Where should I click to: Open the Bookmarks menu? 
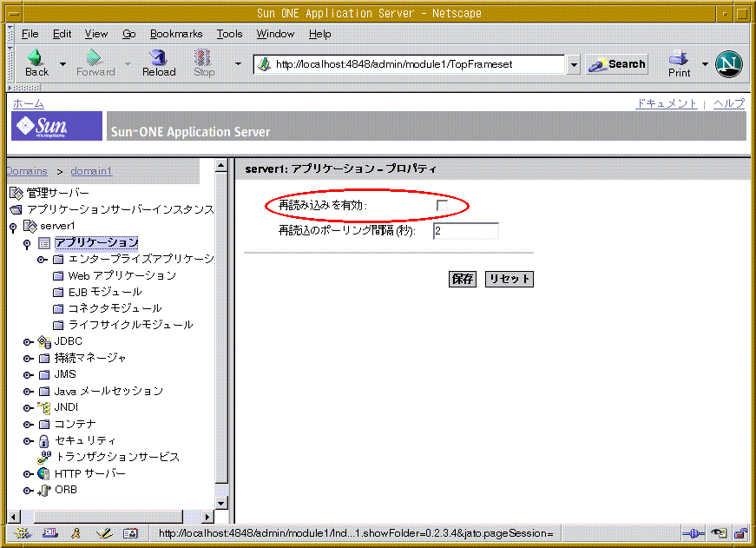point(176,34)
